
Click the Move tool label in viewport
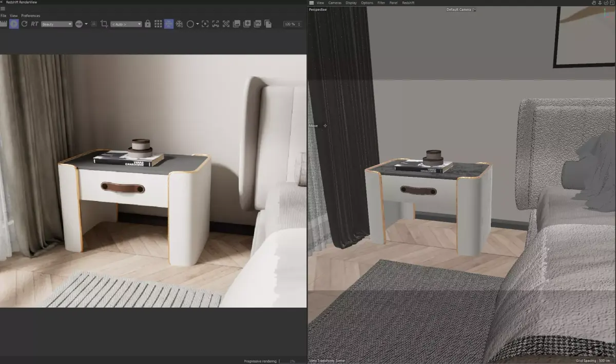pyautogui.click(x=313, y=126)
